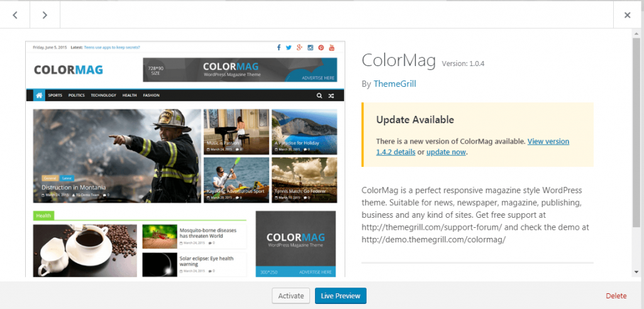Activate the ColorMag theme
This screenshot has width=644, height=309.
point(291,296)
